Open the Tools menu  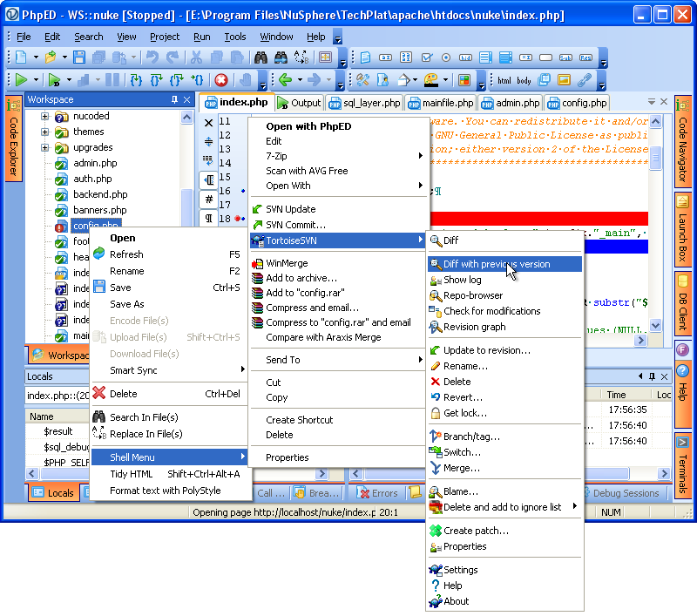point(234,37)
